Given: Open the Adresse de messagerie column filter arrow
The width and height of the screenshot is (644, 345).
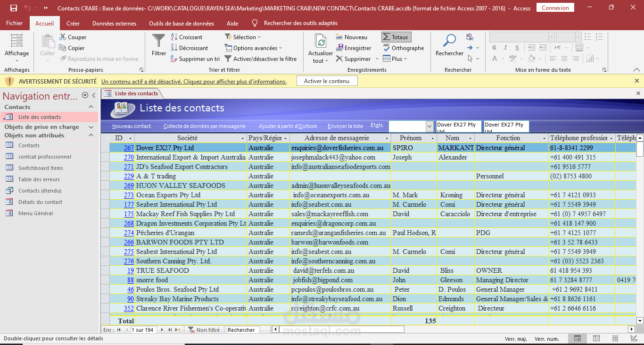Looking at the screenshot, I should coord(387,138).
